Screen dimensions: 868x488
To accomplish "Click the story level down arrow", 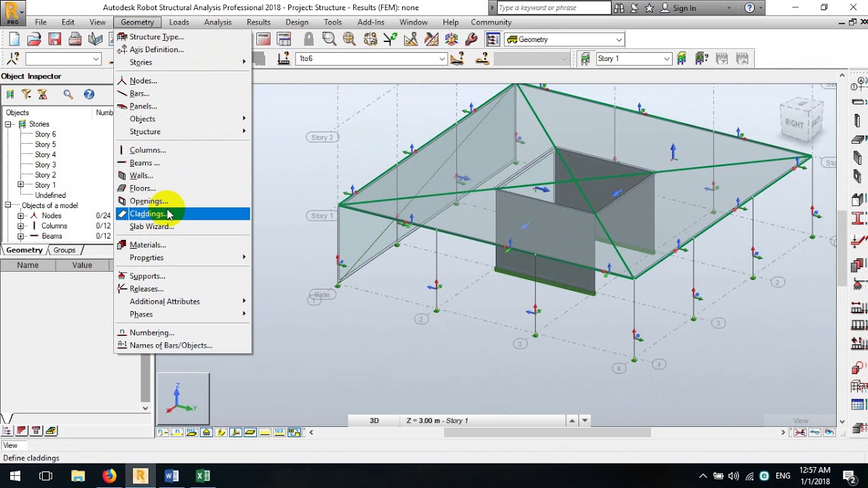I will click(x=585, y=420).
